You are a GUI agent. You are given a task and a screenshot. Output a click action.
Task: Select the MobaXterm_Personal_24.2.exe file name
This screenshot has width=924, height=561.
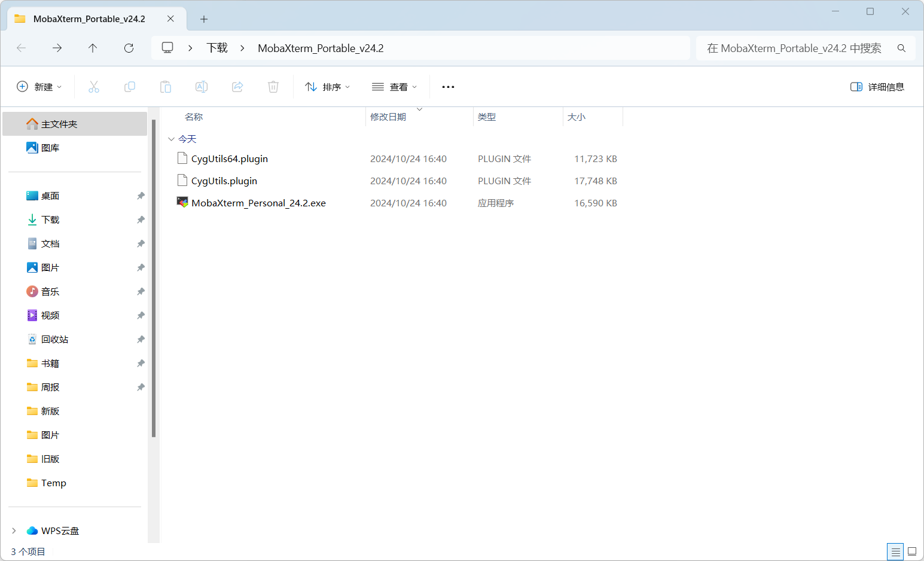(258, 203)
